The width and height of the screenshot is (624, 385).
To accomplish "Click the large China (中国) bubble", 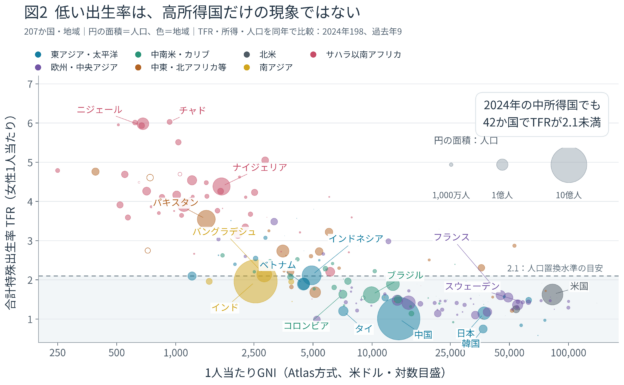I will click(398, 319).
